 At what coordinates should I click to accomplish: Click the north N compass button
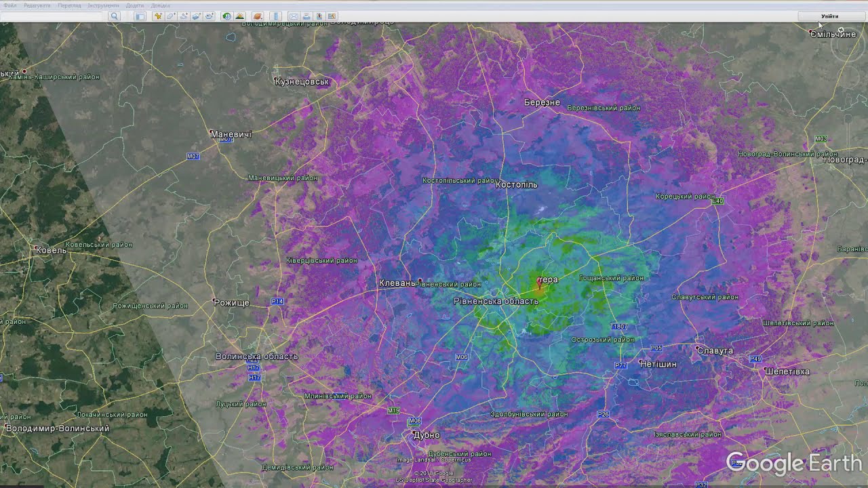pyautogui.click(x=842, y=30)
